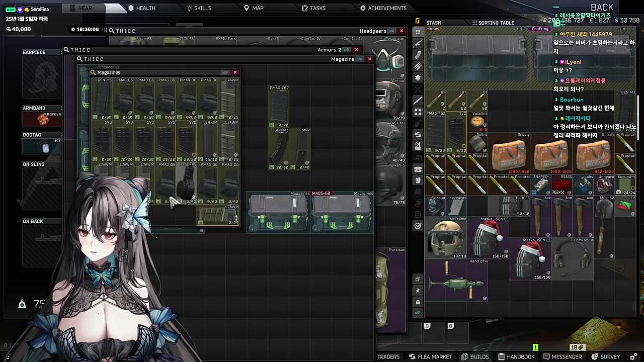The height and width of the screenshot is (362, 644).
Task: Click the BACK button
Action: tap(602, 7)
